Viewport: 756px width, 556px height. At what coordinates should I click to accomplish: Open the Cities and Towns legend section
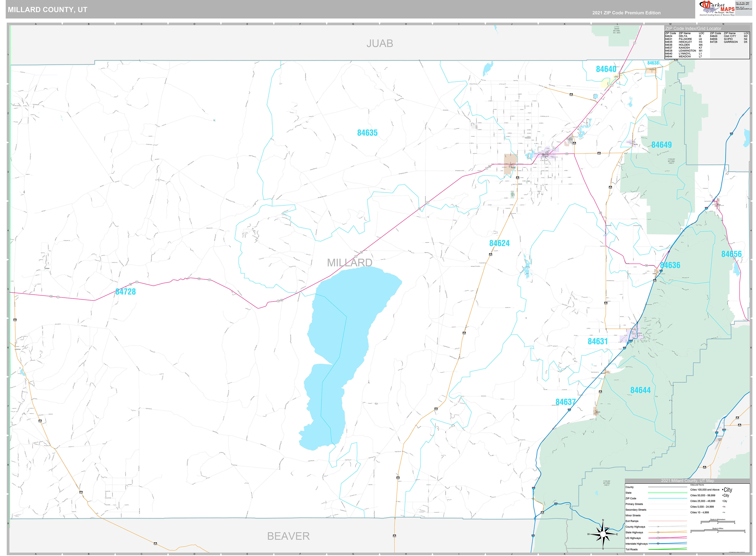(697, 485)
